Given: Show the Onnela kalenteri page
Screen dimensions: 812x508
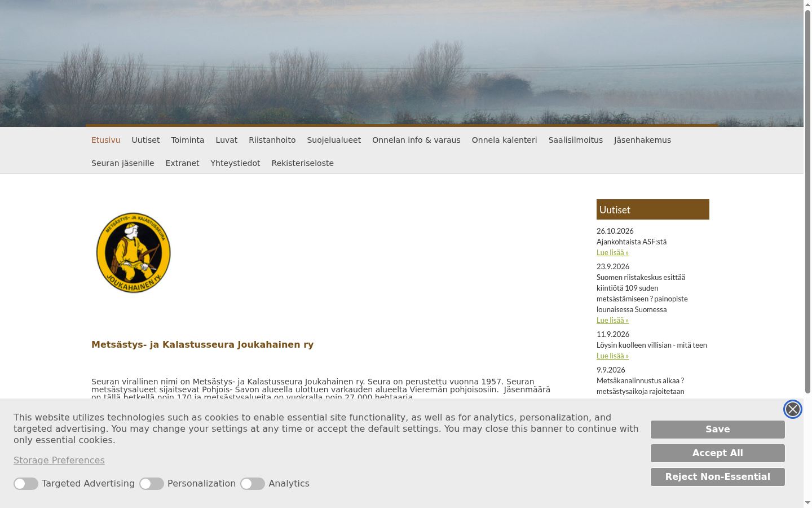Looking at the screenshot, I should [x=505, y=140].
